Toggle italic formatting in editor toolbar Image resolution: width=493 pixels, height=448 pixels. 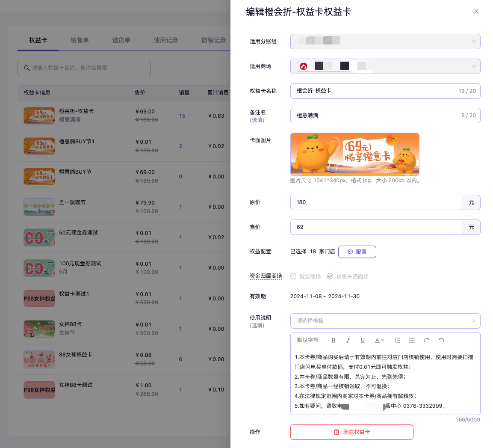tap(348, 340)
